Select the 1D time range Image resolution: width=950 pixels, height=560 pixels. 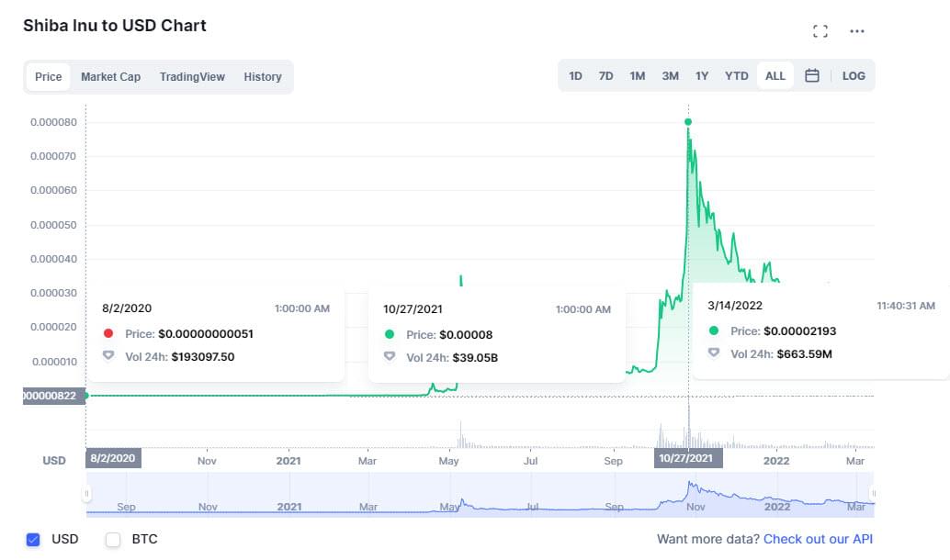click(575, 76)
